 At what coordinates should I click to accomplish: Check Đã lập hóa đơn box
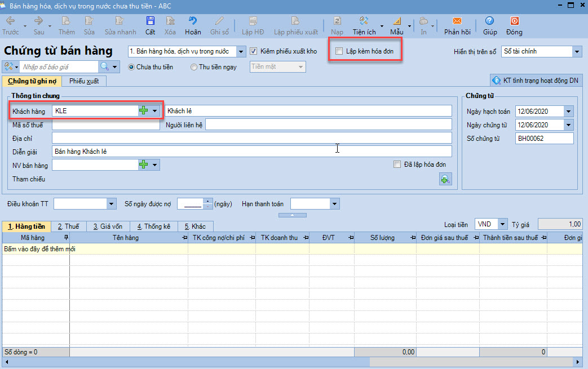pyautogui.click(x=397, y=165)
